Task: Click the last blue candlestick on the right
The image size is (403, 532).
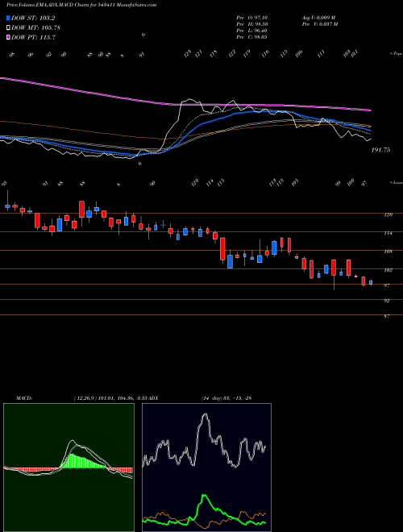Action: [x=371, y=283]
